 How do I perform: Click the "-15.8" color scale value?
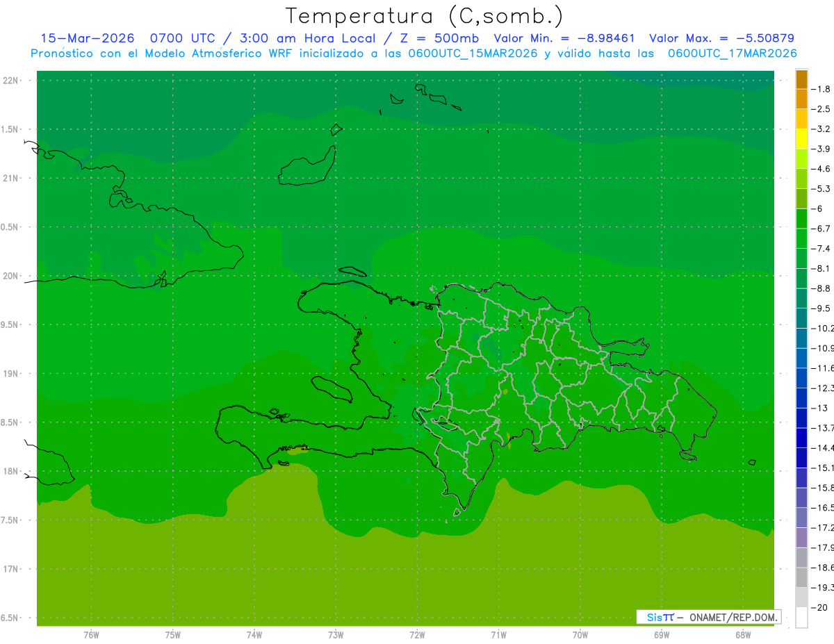[823, 488]
